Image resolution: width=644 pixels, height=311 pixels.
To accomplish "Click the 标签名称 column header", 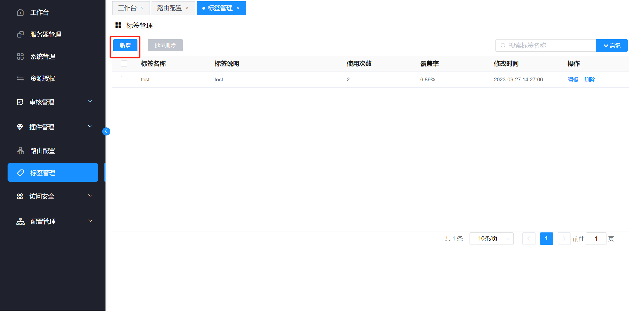I will pos(153,63).
